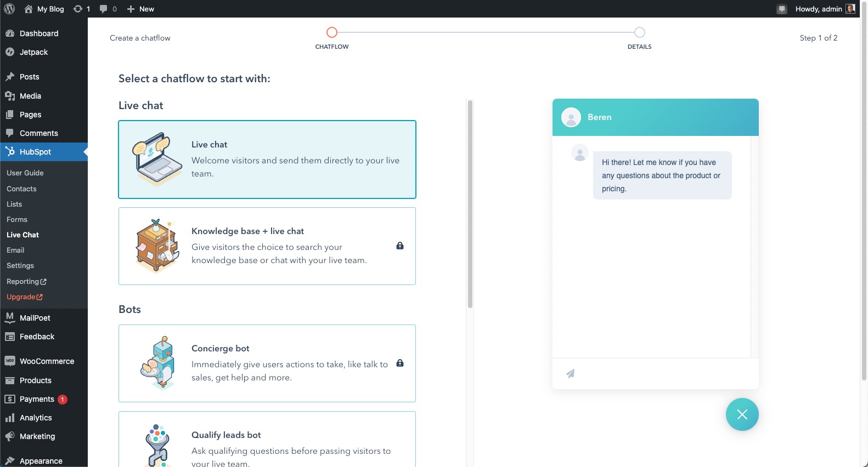The image size is (868, 467).
Task: Click the lock icon on Concierge bot card
Action: (400, 363)
